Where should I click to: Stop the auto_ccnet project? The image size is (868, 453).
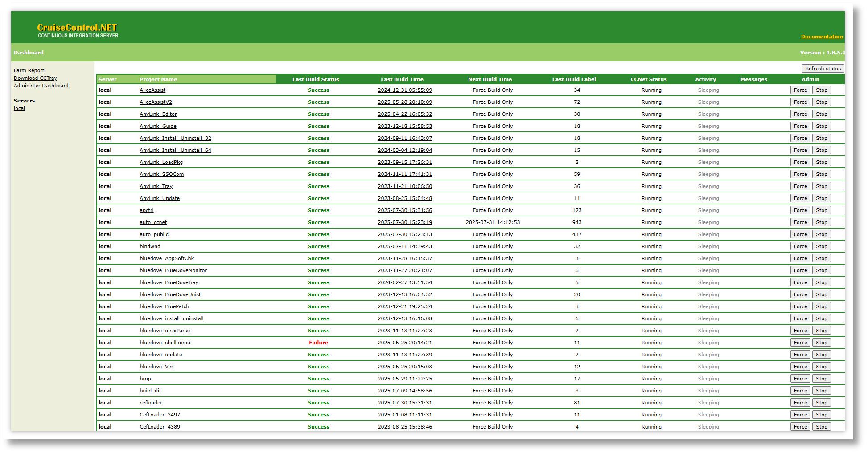[821, 222]
